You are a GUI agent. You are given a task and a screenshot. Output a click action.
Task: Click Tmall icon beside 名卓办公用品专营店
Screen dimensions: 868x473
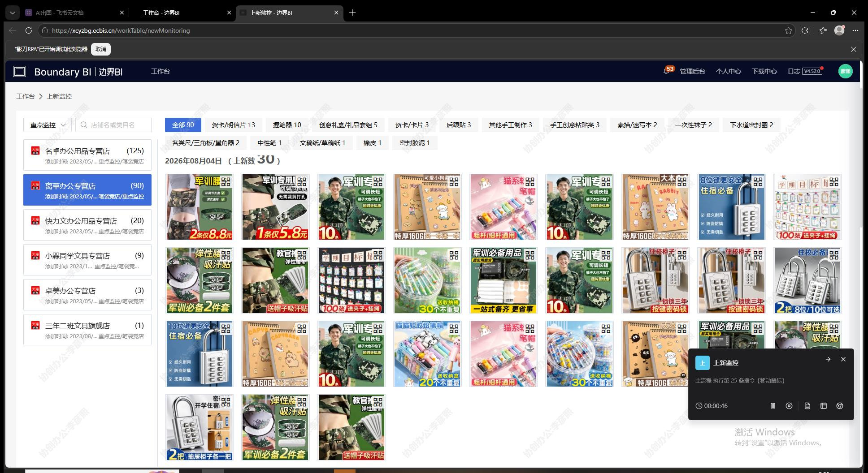click(x=35, y=150)
